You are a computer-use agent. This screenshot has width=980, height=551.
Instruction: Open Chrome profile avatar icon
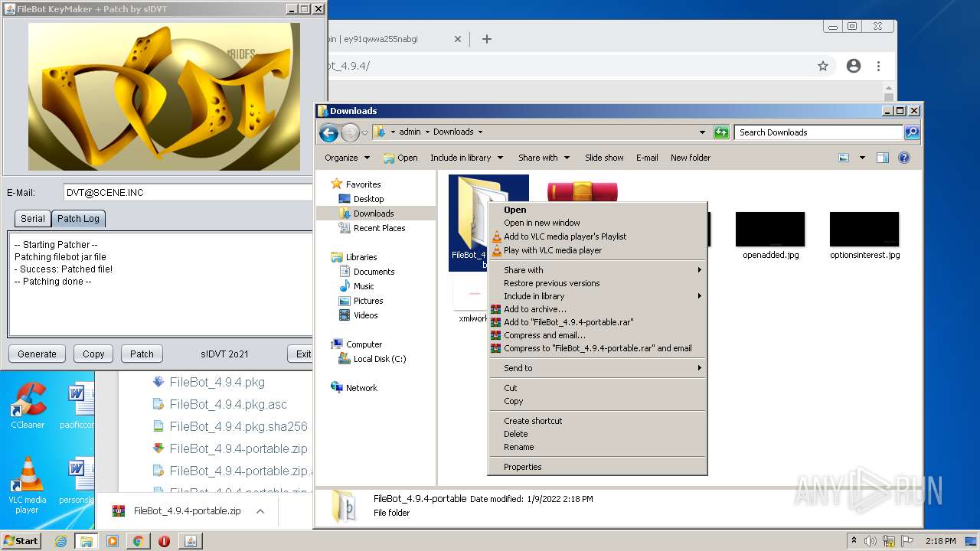(x=854, y=66)
